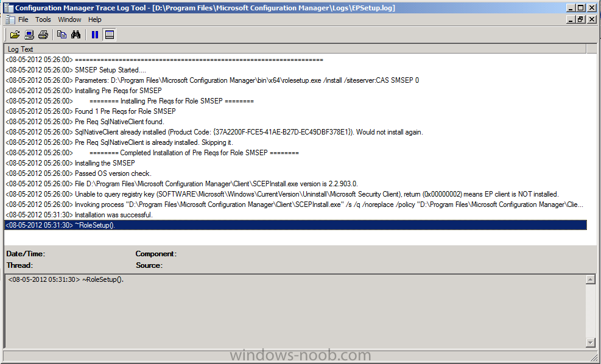The height and width of the screenshot is (364, 601).
Task: Select 'Pre Req SqlNativeClient is already installed. Skipping it.' line
Action: tap(295, 142)
